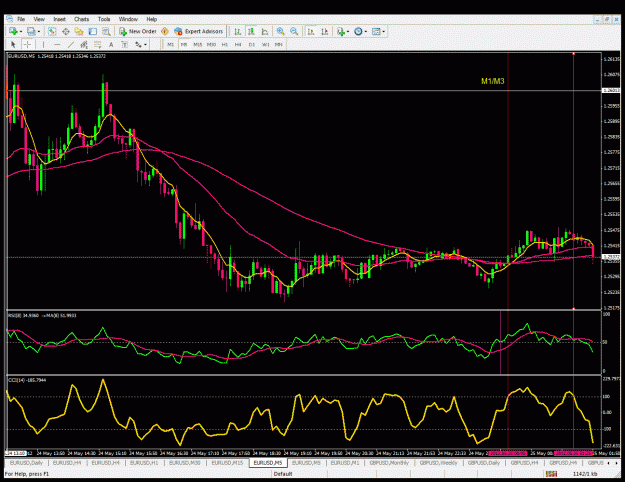Select the arrow cursor tool
Screen dimensions: 625x482
(13, 44)
